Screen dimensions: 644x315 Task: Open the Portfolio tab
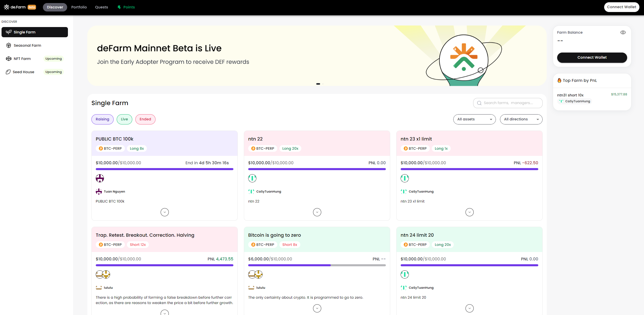click(x=79, y=7)
